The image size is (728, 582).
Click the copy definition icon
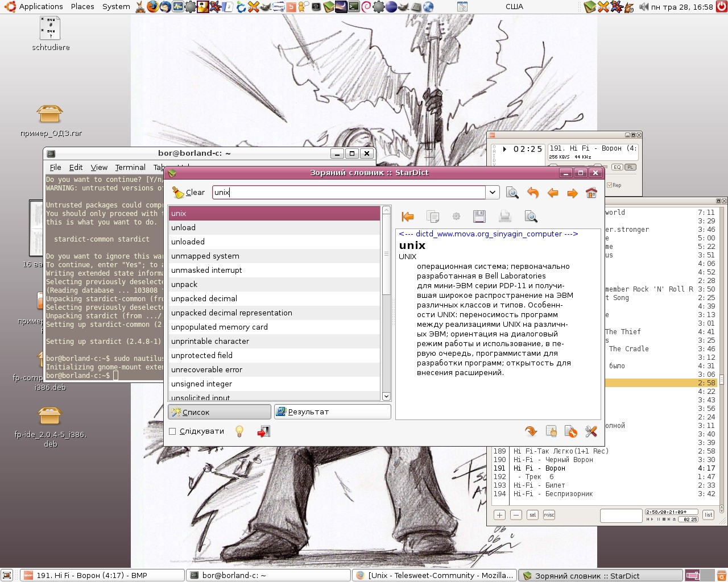pos(433,217)
